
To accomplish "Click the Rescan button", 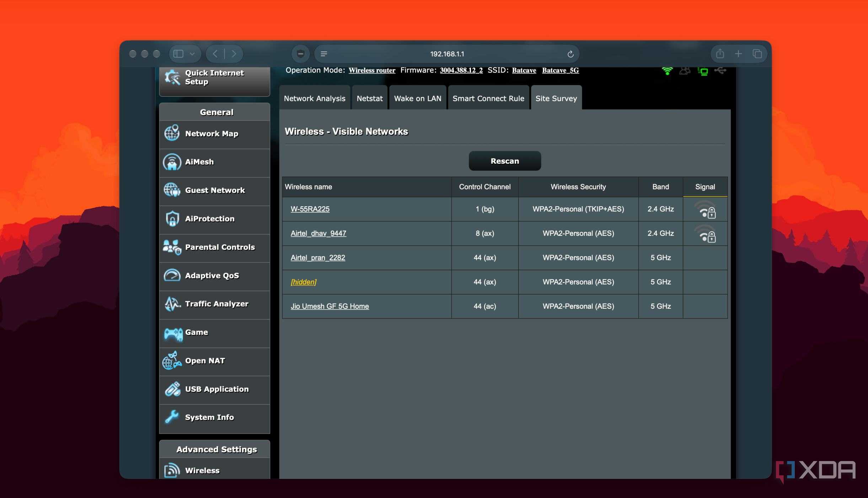I will [x=505, y=161].
